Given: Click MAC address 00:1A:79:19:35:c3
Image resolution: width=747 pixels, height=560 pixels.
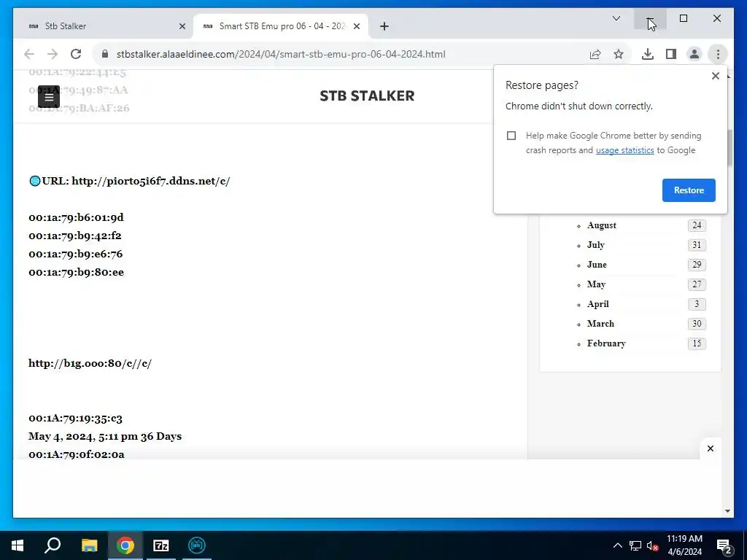Looking at the screenshot, I should (75, 418).
